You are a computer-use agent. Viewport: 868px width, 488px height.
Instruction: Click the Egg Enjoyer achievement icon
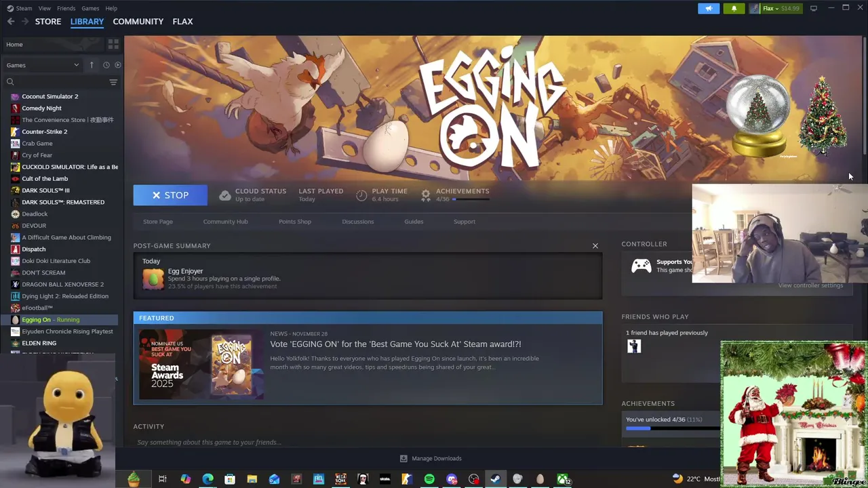pyautogui.click(x=153, y=279)
